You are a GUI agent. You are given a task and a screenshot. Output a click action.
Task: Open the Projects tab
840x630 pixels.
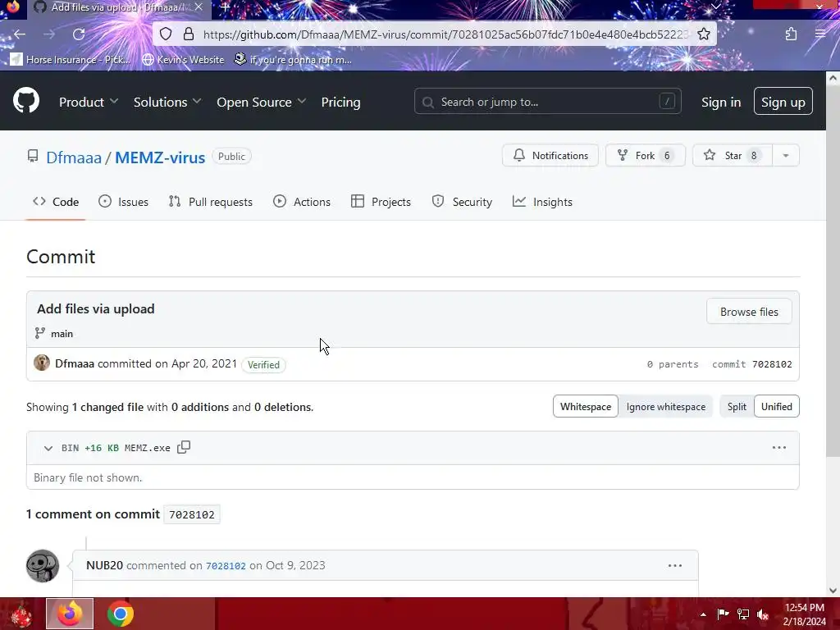point(381,202)
